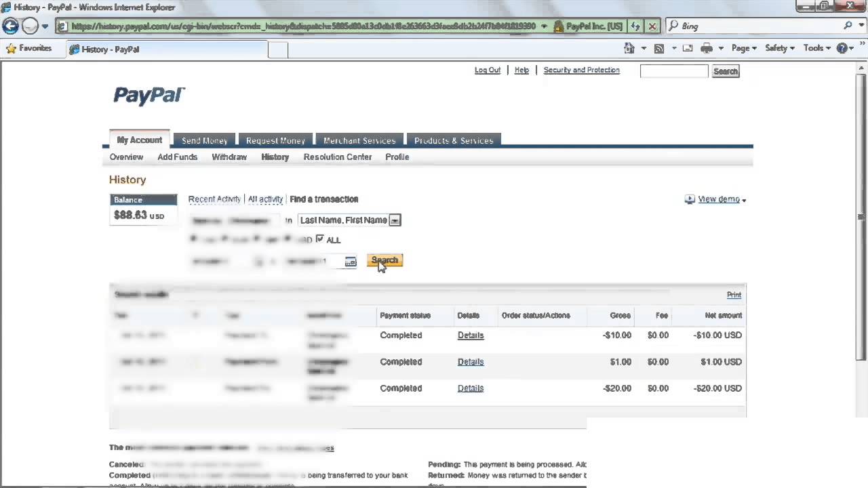Click the blue Help question mark icon
Viewport: 868px width, 488px height.
tap(842, 48)
